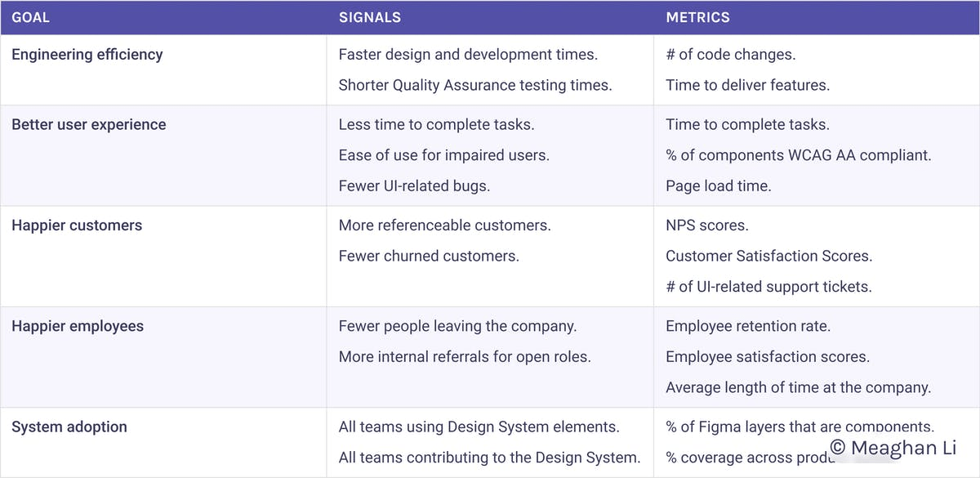This screenshot has height=478, width=980.
Task: Click the METRICS column header
Action: 697,17
